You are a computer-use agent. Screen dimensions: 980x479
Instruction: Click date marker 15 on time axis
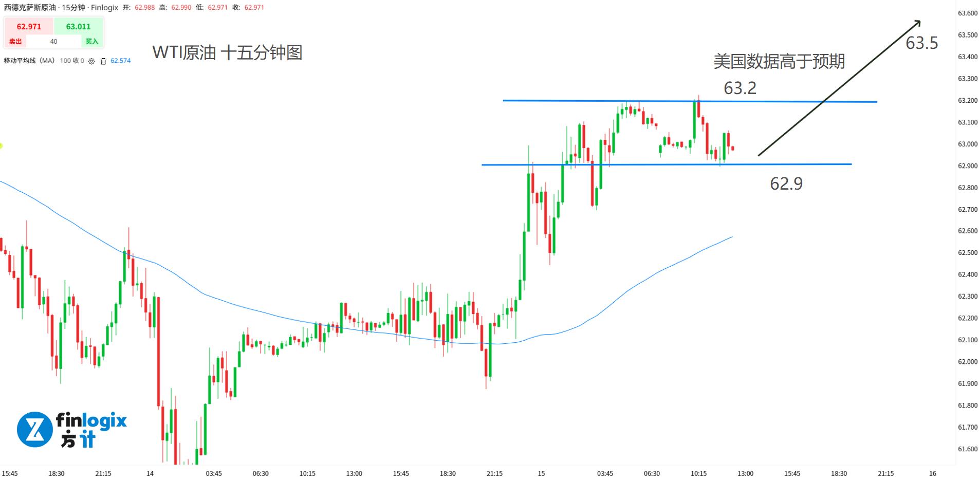541,473
